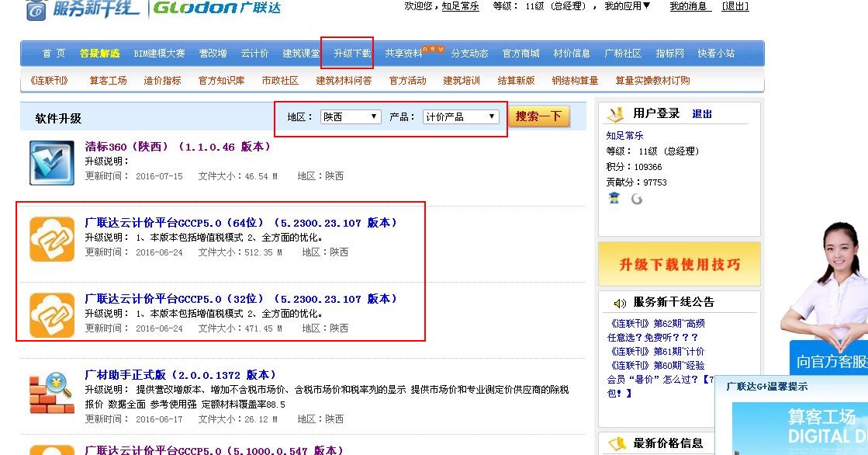This screenshot has width=868, height=455.
Task: Open 建筑材料问答 in the sub-navigation
Action: tap(344, 80)
